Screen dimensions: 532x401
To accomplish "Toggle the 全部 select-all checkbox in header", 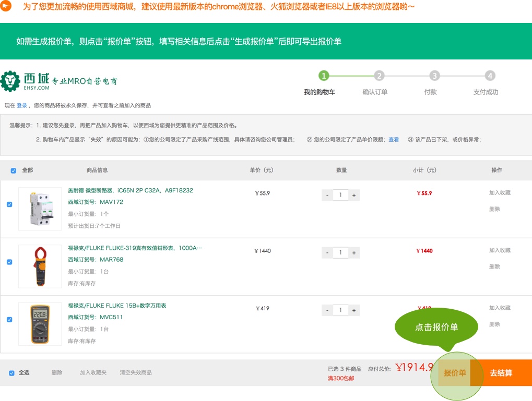I will click(14, 171).
